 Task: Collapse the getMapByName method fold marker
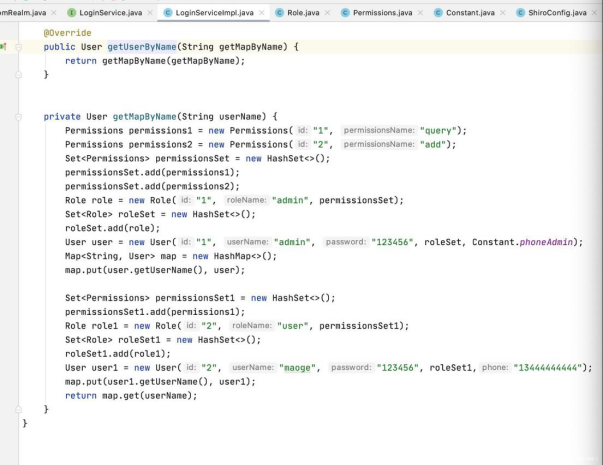click(x=18, y=117)
